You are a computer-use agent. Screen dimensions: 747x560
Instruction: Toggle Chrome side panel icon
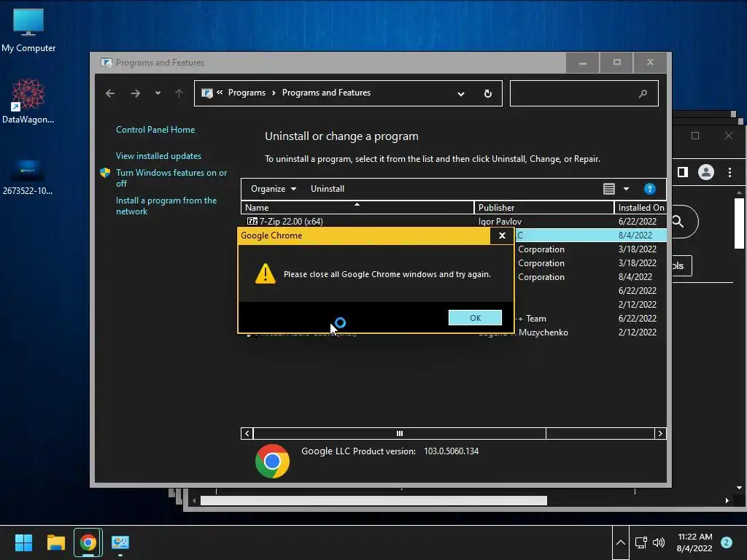point(683,172)
